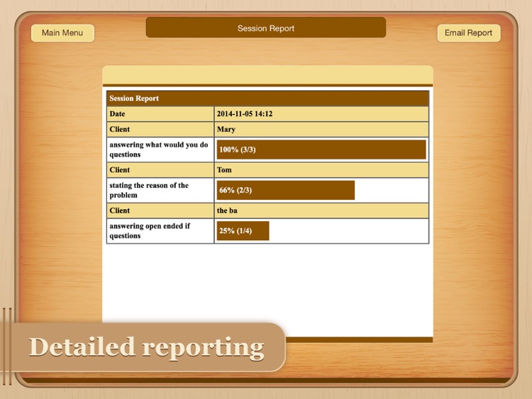The height and width of the screenshot is (399, 532).
Task: Select the answering what would you do goal
Action: (x=160, y=150)
